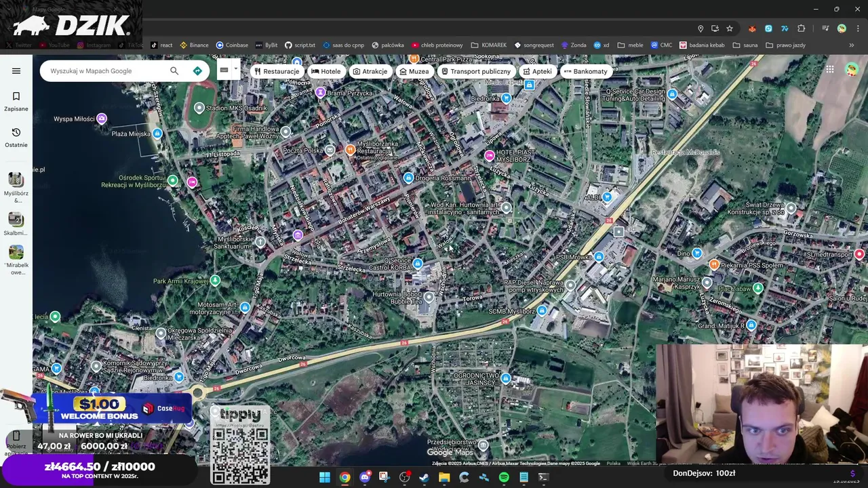Click the Plac Zabaw park marker

[758, 288]
